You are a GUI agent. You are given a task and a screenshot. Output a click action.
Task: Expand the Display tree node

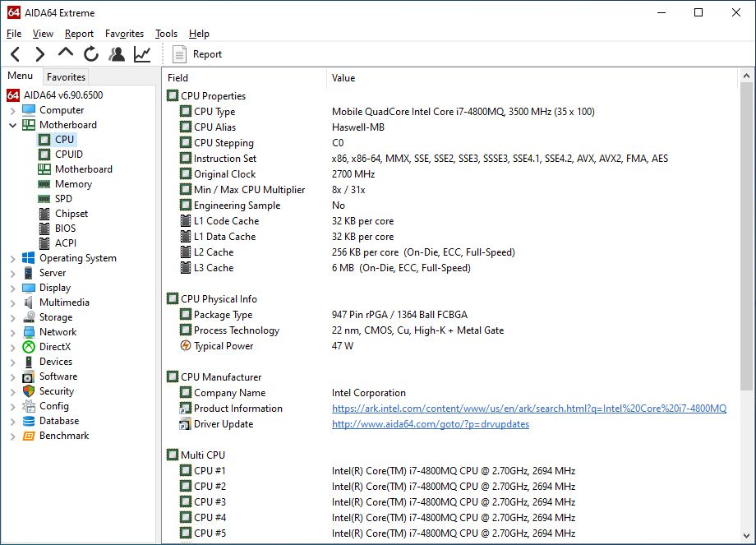pos(12,289)
